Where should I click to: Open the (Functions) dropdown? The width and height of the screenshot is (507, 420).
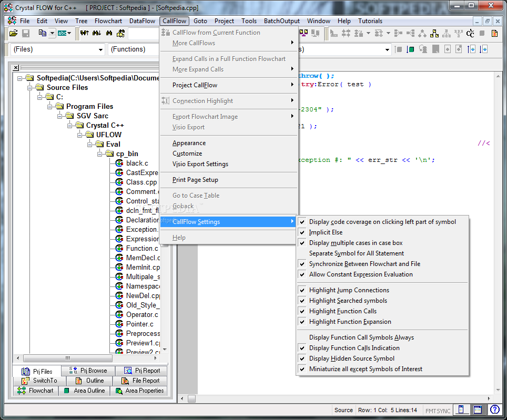point(134,49)
